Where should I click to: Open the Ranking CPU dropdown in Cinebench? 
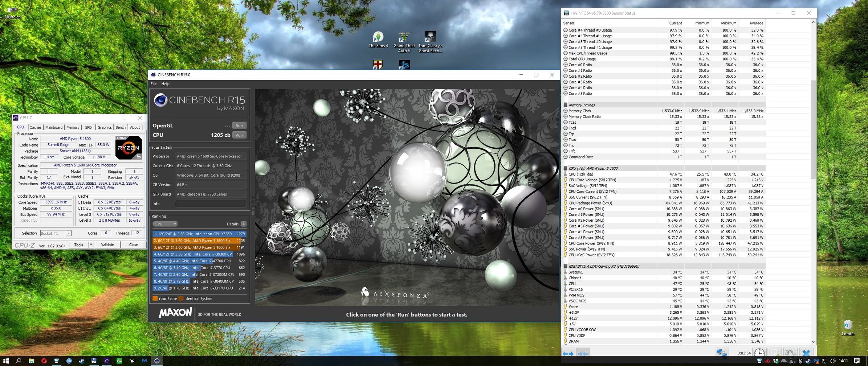165,224
